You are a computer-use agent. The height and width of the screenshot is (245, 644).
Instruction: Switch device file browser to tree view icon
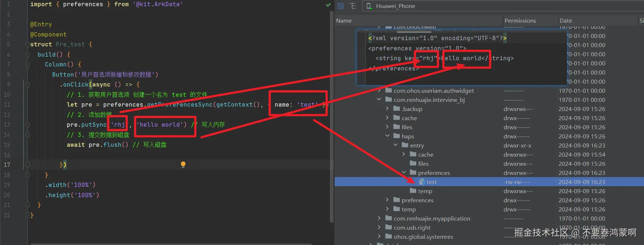pos(352,6)
